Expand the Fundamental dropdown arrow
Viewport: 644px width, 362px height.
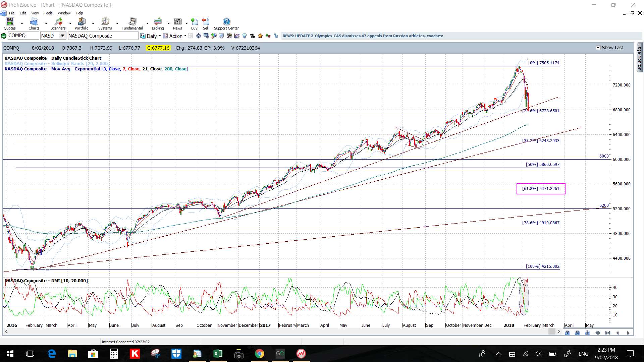coord(147,24)
